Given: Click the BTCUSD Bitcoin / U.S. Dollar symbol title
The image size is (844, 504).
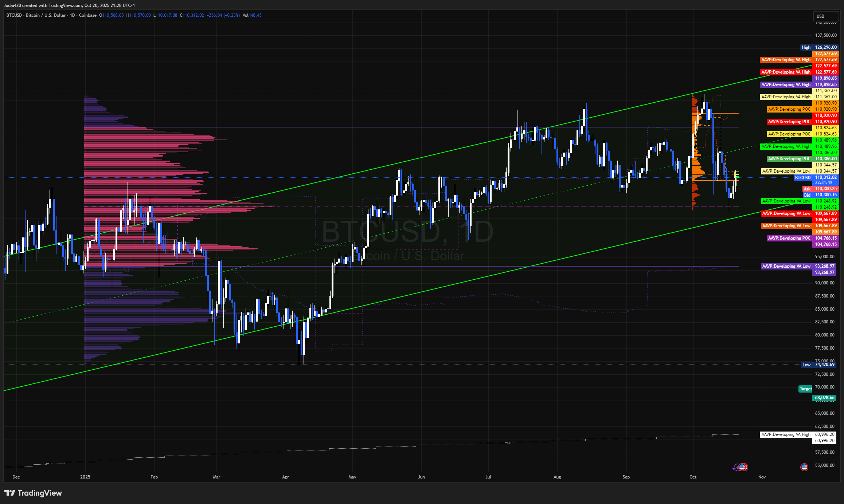Looking at the screenshot, I should point(36,15).
